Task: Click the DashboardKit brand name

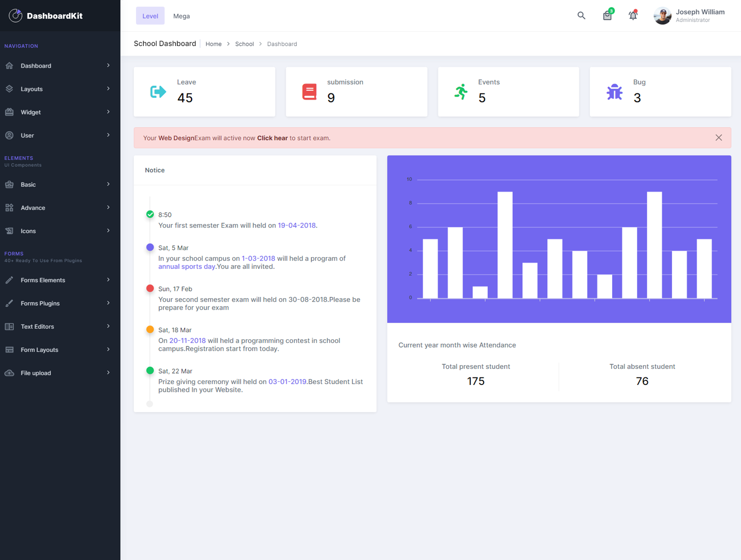Action: pos(55,16)
